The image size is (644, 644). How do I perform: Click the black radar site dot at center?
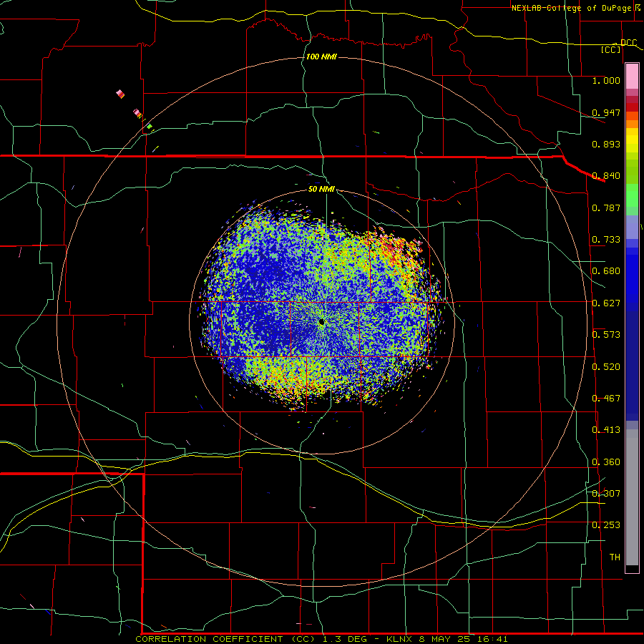point(321,322)
